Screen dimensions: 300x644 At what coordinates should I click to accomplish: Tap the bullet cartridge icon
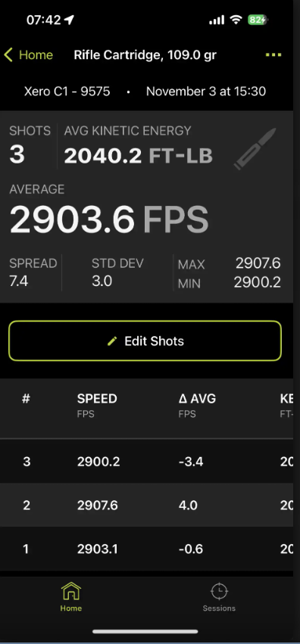pos(255,148)
